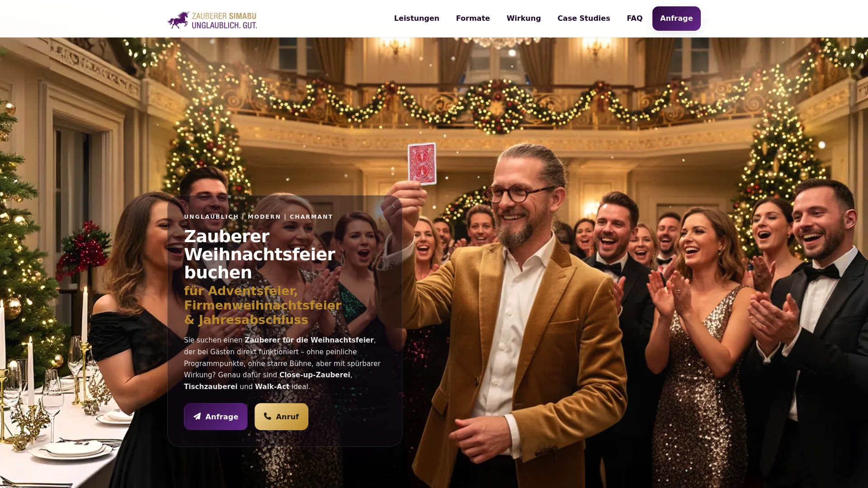This screenshot has width=868, height=488.
Task: Click the red playing card held up
Action: [x=422, y=164]
